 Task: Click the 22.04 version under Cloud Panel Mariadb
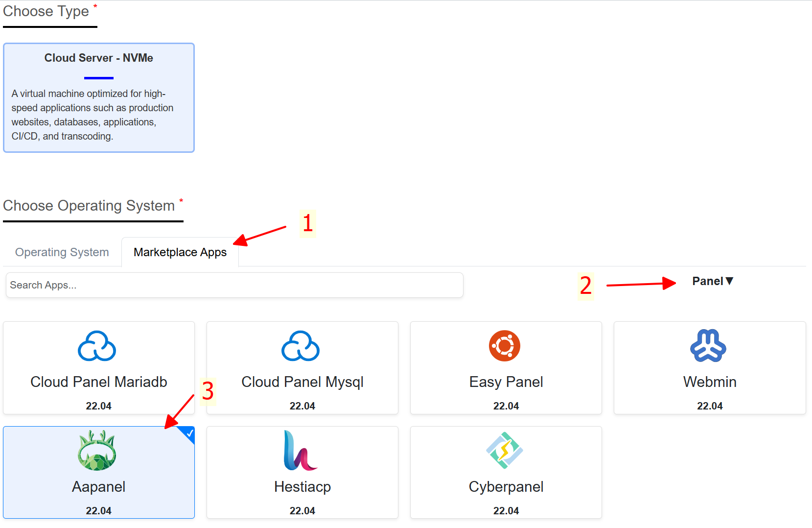pos(99,406)
